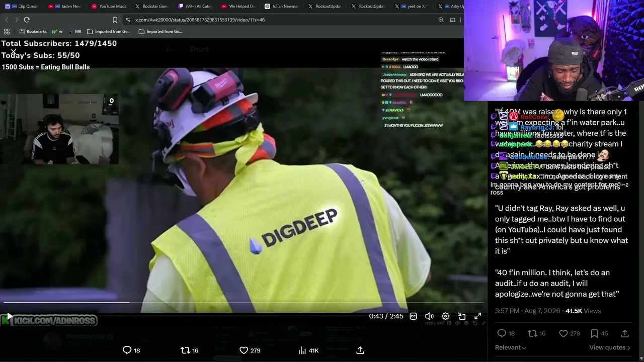Mute the video volume
Screen dimensions: 644x362
(429, 316)
